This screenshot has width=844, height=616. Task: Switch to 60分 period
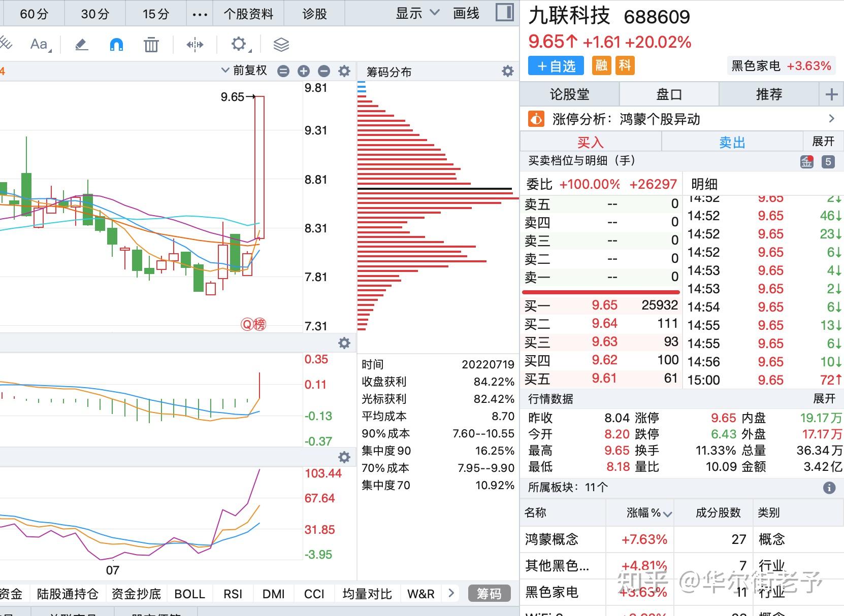tap(34, 14)
